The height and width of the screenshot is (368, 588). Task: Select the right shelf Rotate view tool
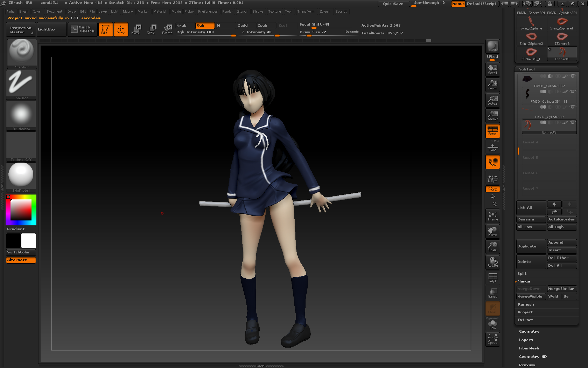492,262
